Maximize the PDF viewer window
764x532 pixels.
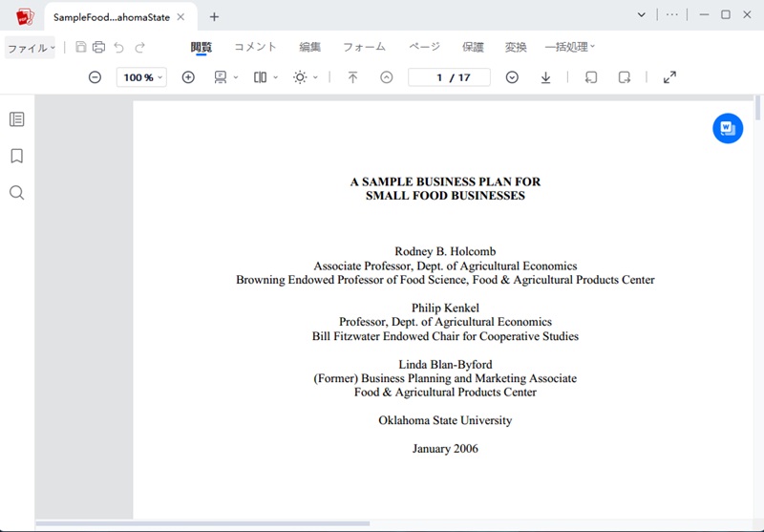pos(726,14)
